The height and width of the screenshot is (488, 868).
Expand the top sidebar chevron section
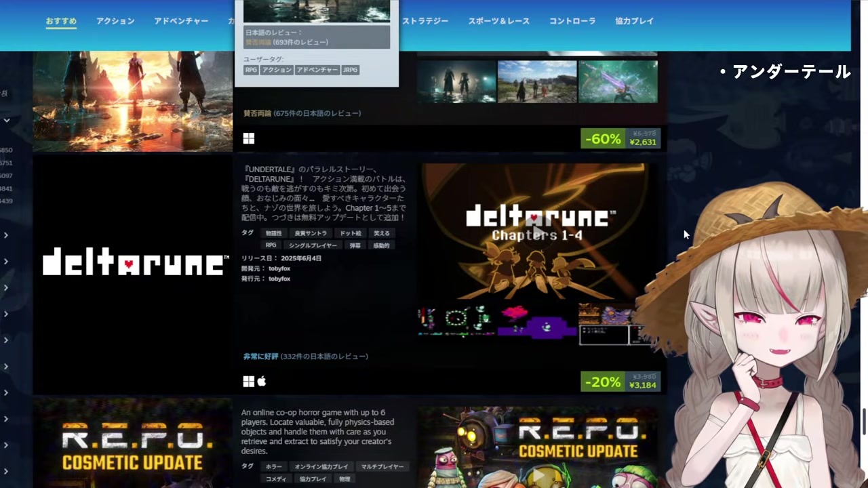coord(6,121)
